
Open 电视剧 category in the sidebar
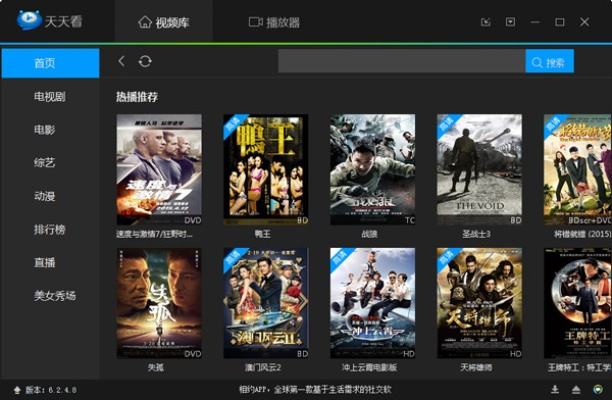click(x=50, y=96)
